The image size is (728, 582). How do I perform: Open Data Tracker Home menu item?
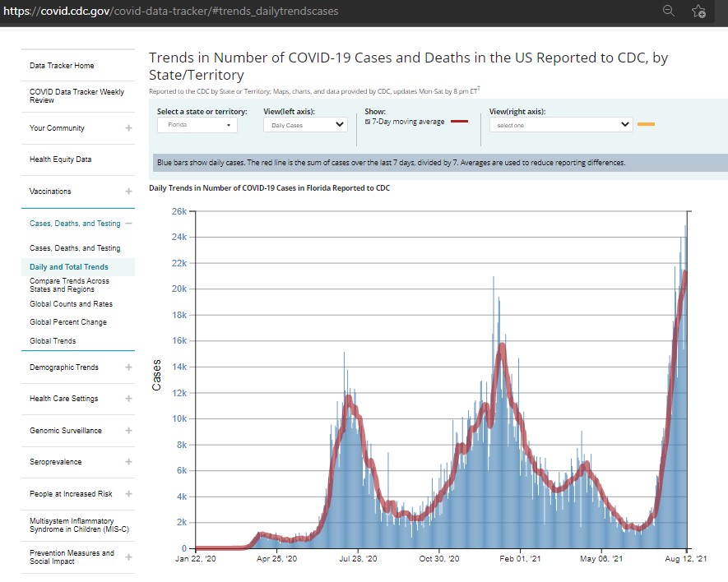click(x=62, y=66)
